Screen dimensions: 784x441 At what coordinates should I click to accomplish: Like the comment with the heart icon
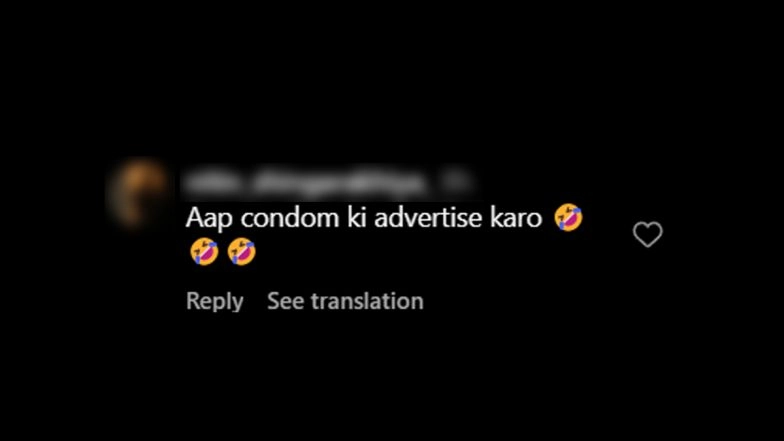(648, 234)
